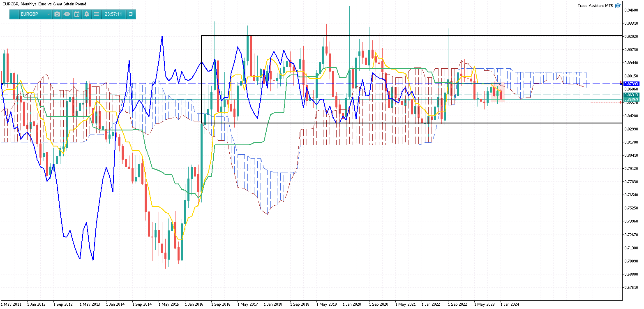Click the '1 Jan 2024' date label
644x309 pixels.
coord(510,305)
